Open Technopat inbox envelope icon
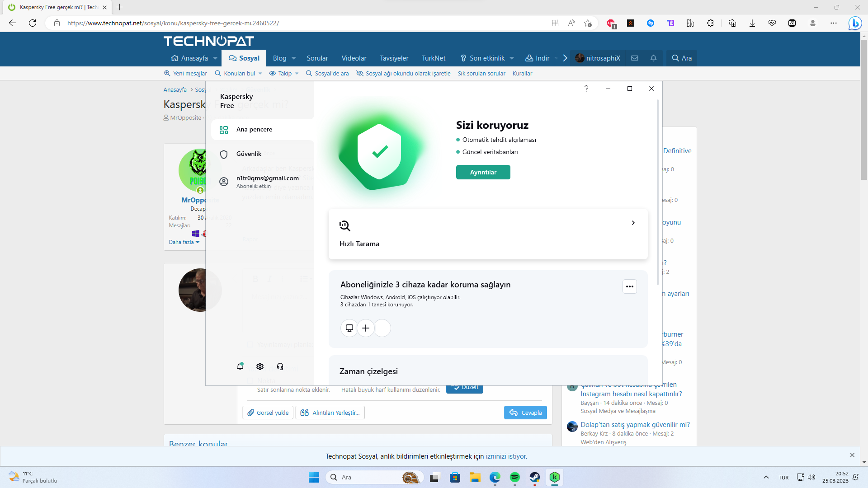The image size is (868, 488). tap(635, 58)
